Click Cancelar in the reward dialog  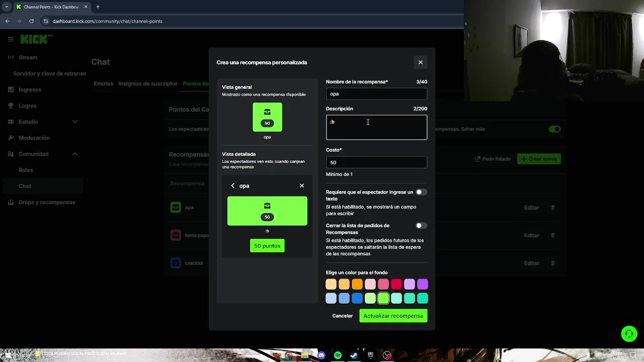(342, 316)
